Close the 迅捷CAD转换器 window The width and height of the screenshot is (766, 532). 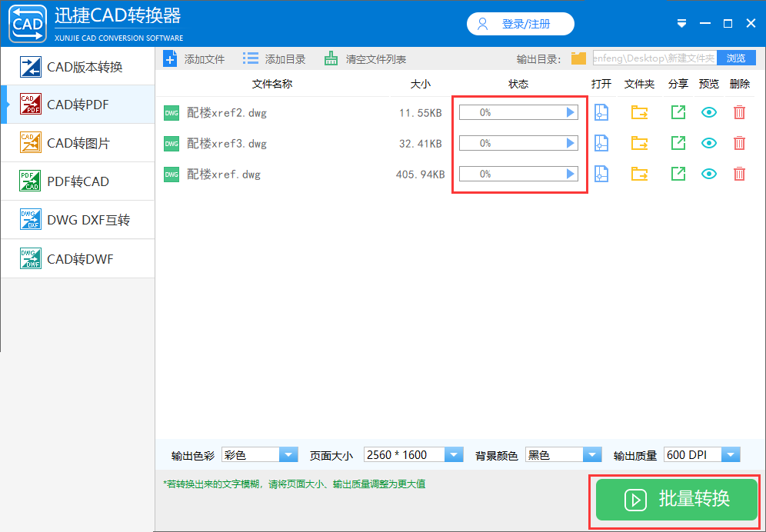pyautogui.click(x=751, y=24)
